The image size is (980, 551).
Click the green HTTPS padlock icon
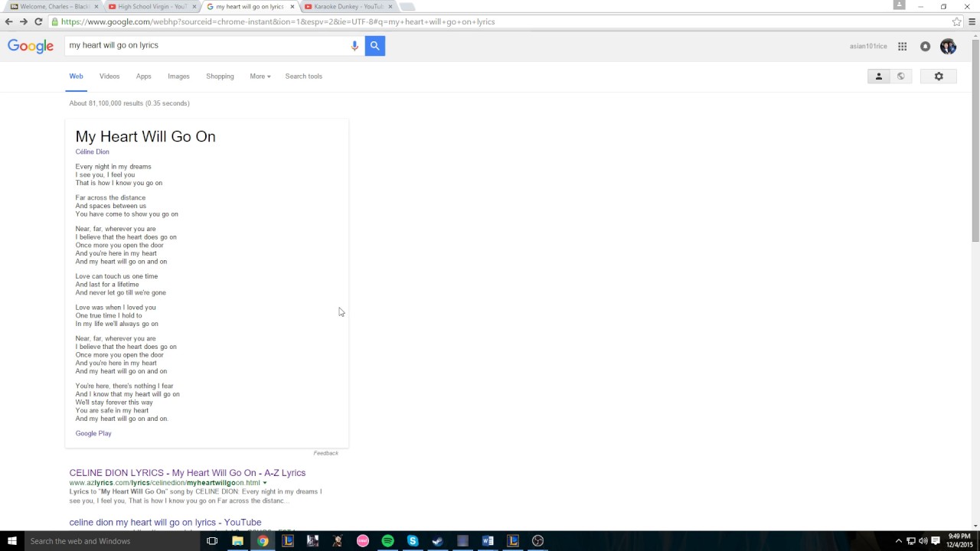pyautogui.click(x=54, y=21)
